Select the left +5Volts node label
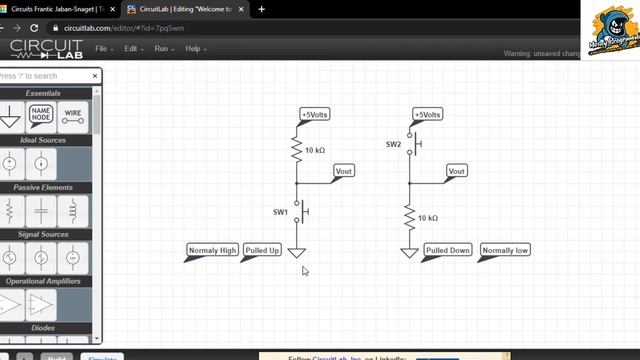Image resolution: width=640 pixels, height=360 pixels. click(x=315, y=114)
